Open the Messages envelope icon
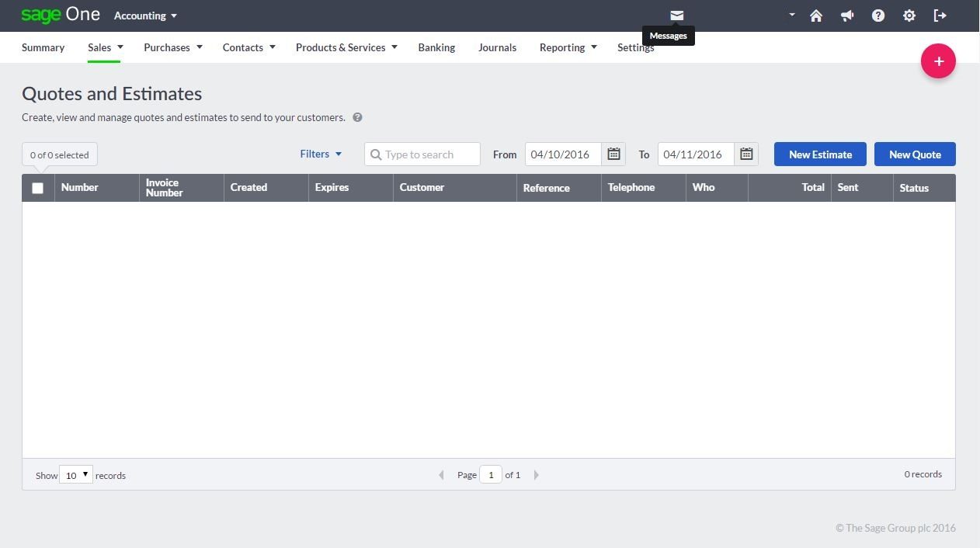The width and height of the screenshot is (980, 548). [676, 16]
